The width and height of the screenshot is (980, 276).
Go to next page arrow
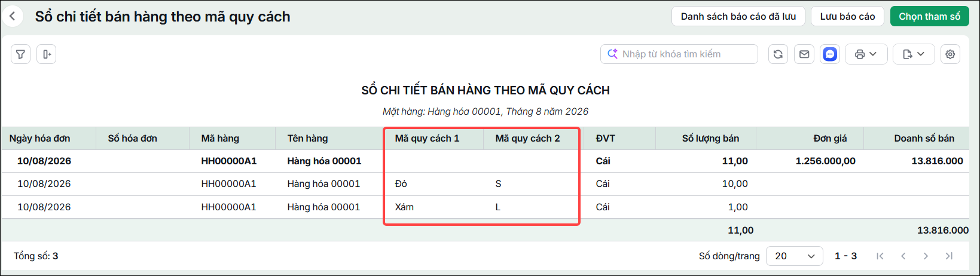[x=926, y=256]
